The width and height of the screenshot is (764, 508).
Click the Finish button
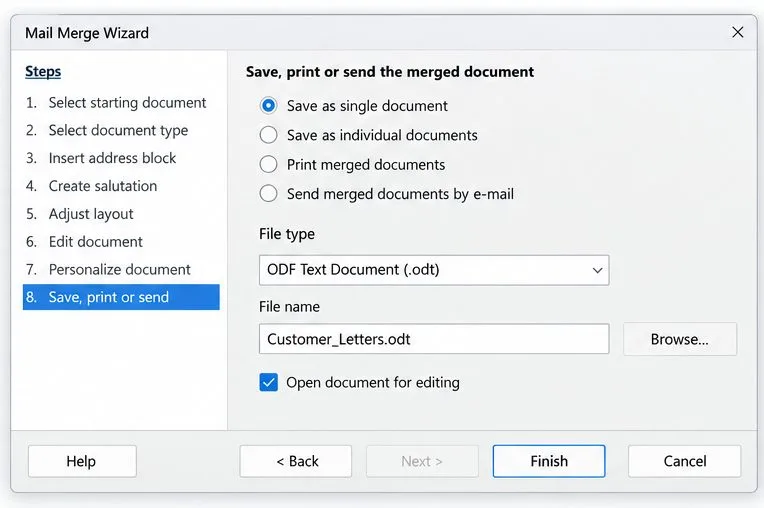(x=549, y=461)
